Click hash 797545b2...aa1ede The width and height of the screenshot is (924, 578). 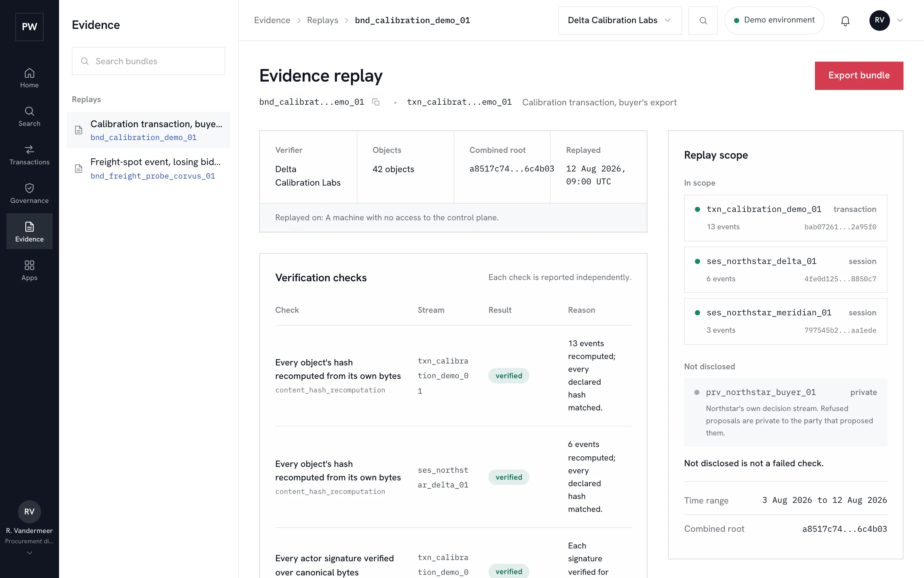[x=840, y=330]
